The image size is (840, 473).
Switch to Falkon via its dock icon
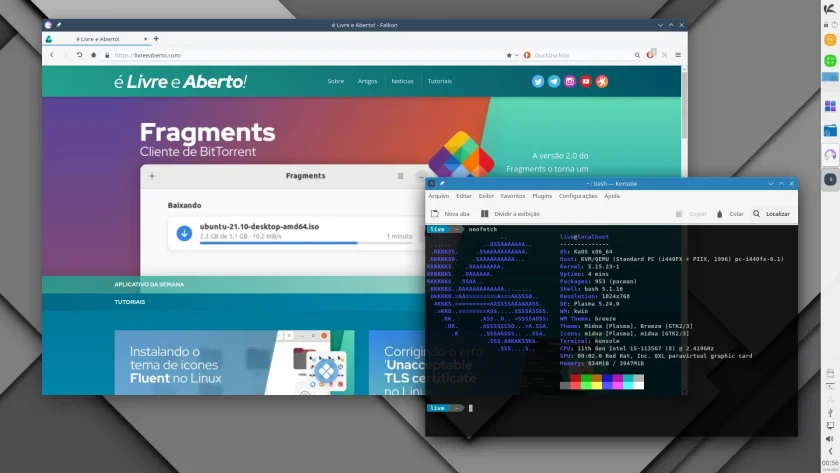coord(830,155)
